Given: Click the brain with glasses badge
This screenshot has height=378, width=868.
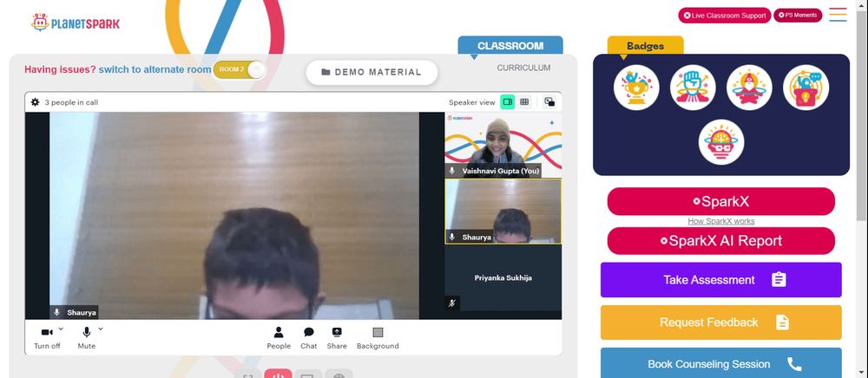Looking at the screenshot, I should 721,142.
